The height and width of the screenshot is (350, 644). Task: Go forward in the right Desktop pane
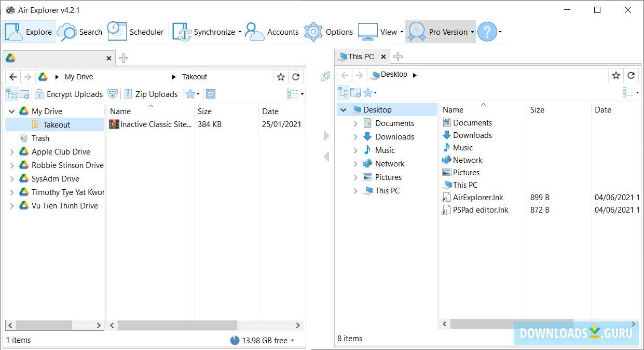coord(359,75)
